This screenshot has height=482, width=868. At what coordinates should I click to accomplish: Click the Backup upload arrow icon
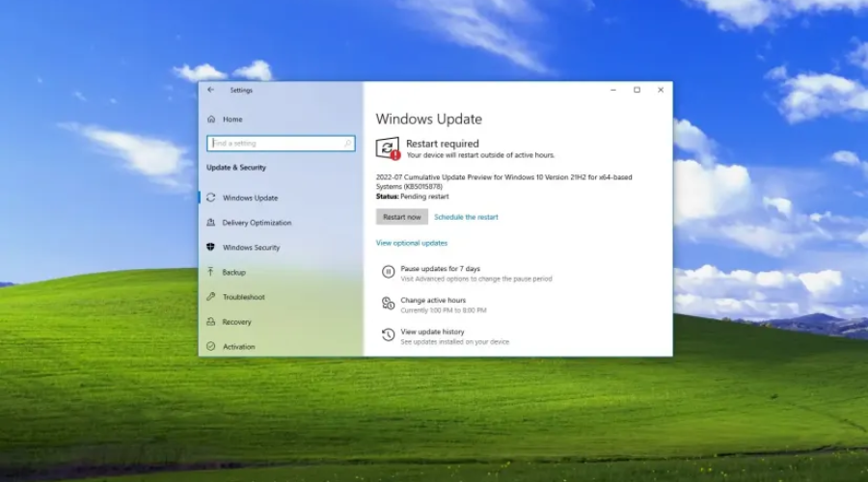[211, 272]
